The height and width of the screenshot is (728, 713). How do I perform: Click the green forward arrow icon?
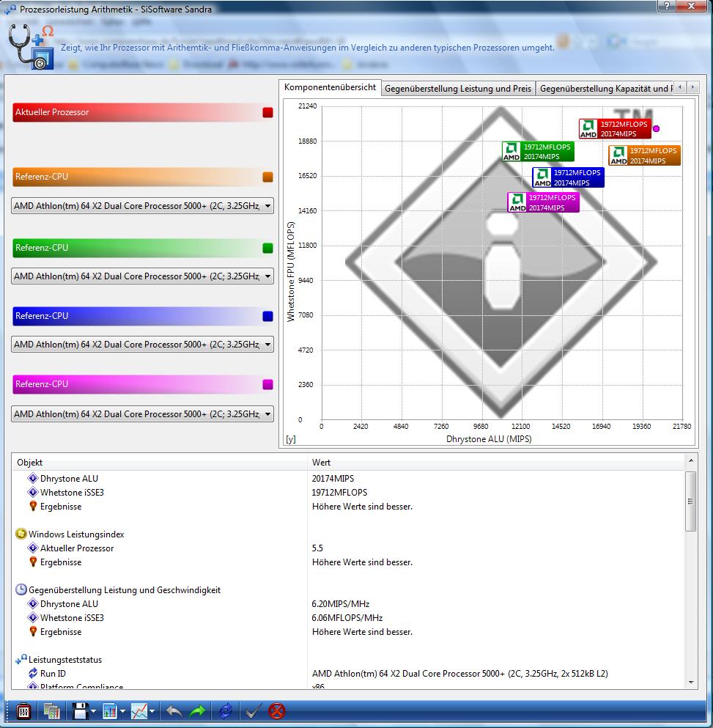point(198,711)
